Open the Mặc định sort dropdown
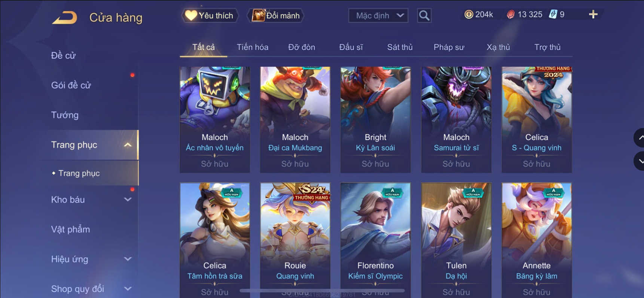This screenshot has height=298, width=644. [x=378, y=16]
